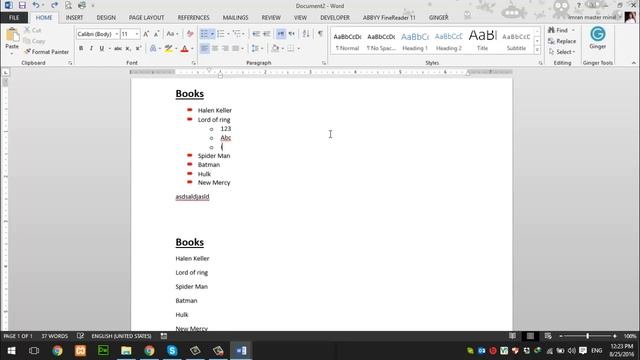Clear all formatting using the eraser icon

pos(190,34)
